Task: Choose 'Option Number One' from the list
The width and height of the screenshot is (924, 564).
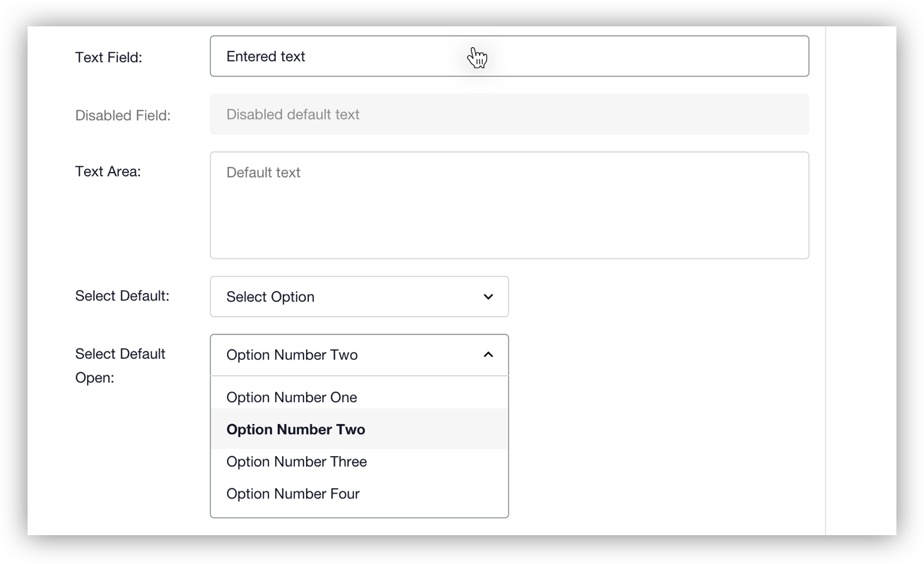Action: [x=292, y=397]
